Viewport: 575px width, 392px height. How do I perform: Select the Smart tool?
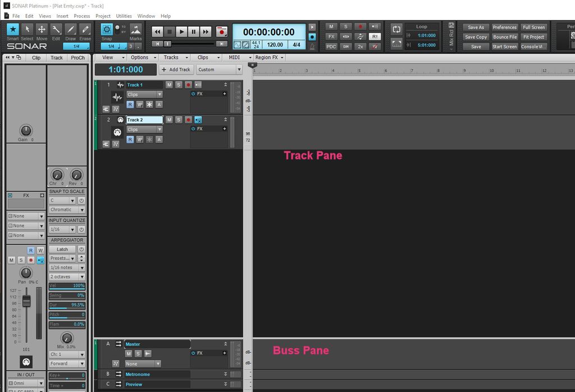click(x=12, y=30)
